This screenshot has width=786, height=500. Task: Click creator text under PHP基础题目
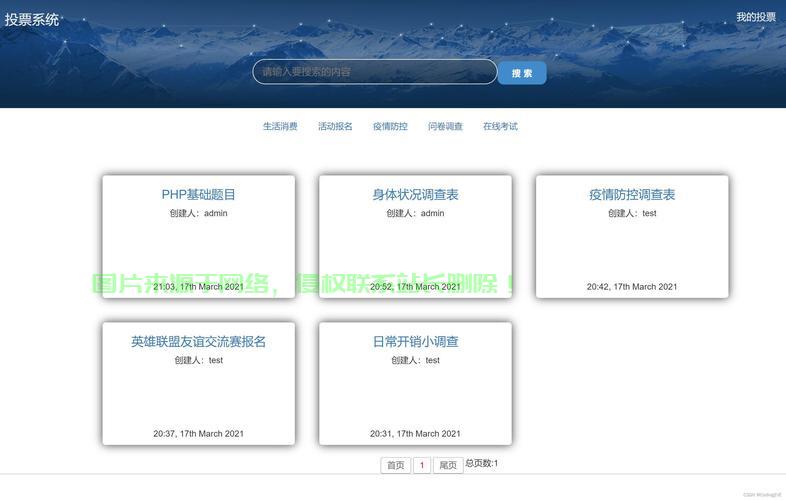(199, 213)
